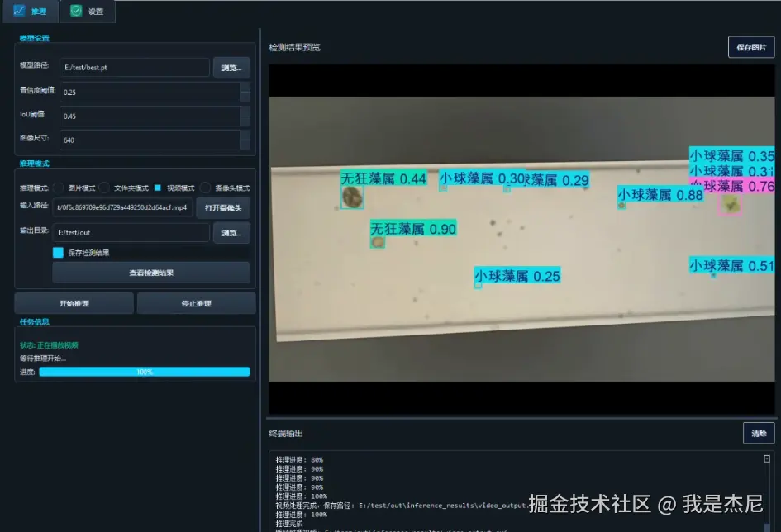Click the 100% progress bar

(x=145, y=373)
